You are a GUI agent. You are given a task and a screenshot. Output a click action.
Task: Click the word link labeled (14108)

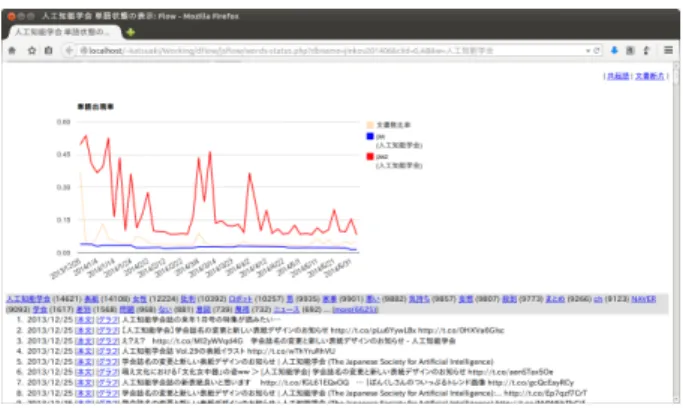tap(91, 299)
